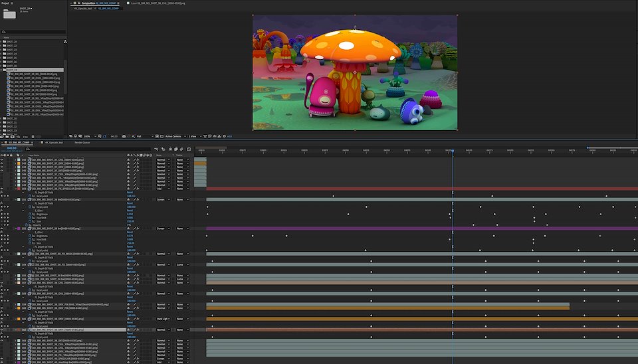The width and height of the screenshot is (638, 364).
Task: Reset S_Glint effect on layer 352
Action: (130, 232)
